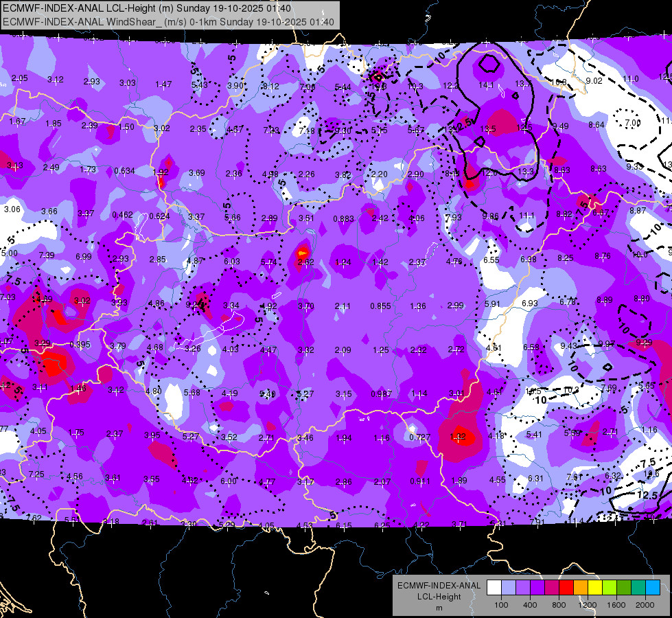Viewport: 672px width, 618px height.
Task: Click the LCL-Height legend label
Action: pos(439,597)
